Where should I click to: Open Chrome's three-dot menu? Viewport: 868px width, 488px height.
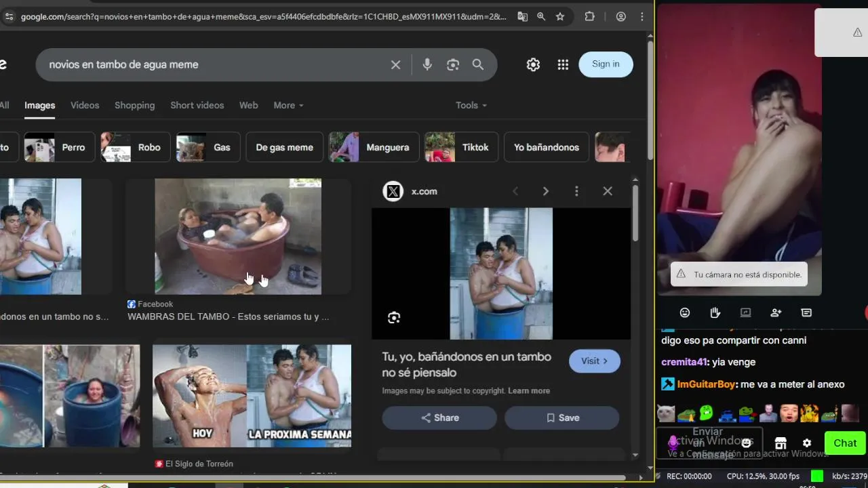point(642,17)
